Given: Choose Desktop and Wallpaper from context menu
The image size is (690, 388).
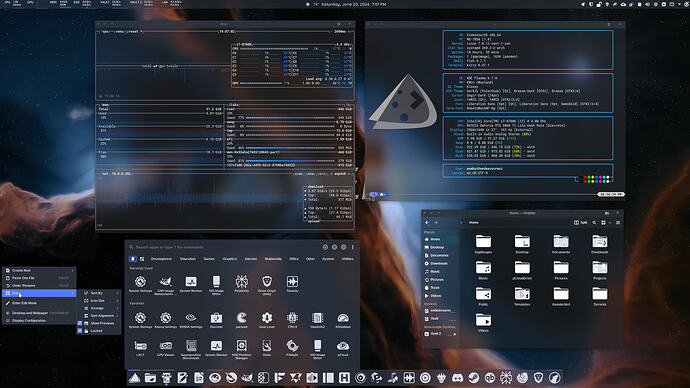Looking at the screenshot, I should tap(39, 313).
